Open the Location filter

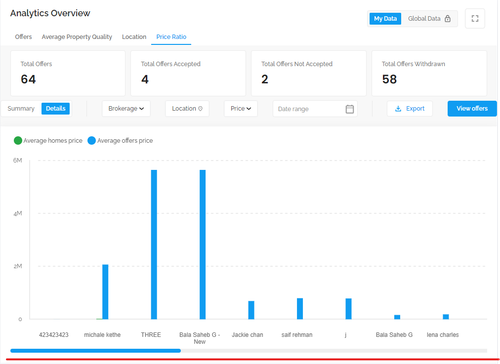(187, 109)
